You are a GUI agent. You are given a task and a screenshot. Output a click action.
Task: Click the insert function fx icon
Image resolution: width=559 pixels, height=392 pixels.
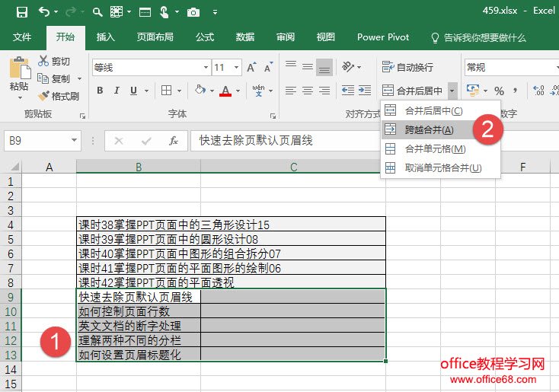point(174,141)
